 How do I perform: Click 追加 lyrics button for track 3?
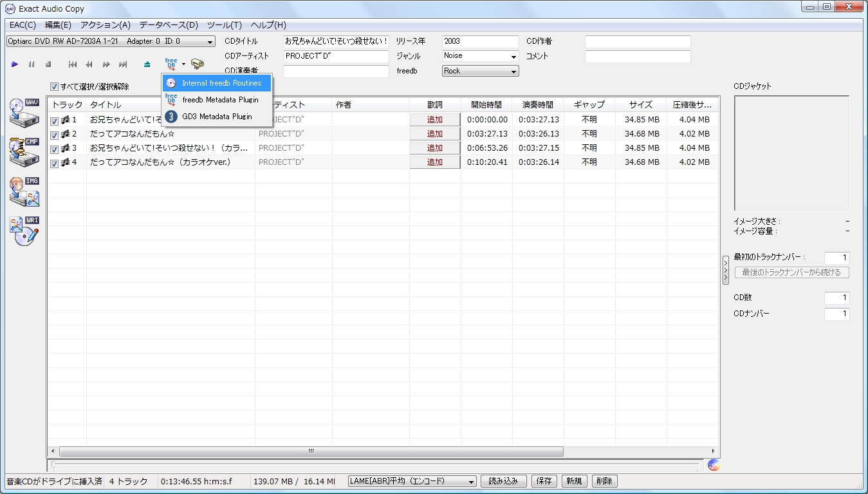pos(435,148)
